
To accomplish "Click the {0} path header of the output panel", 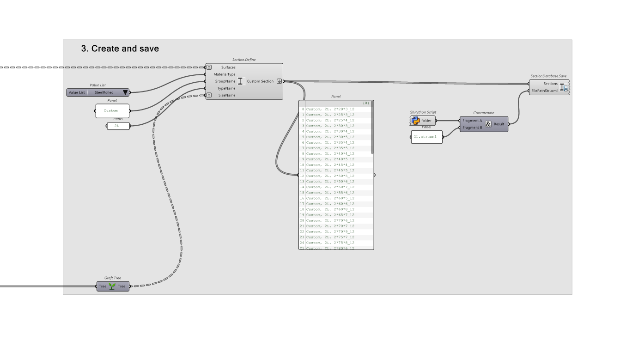I will point(366,103).
